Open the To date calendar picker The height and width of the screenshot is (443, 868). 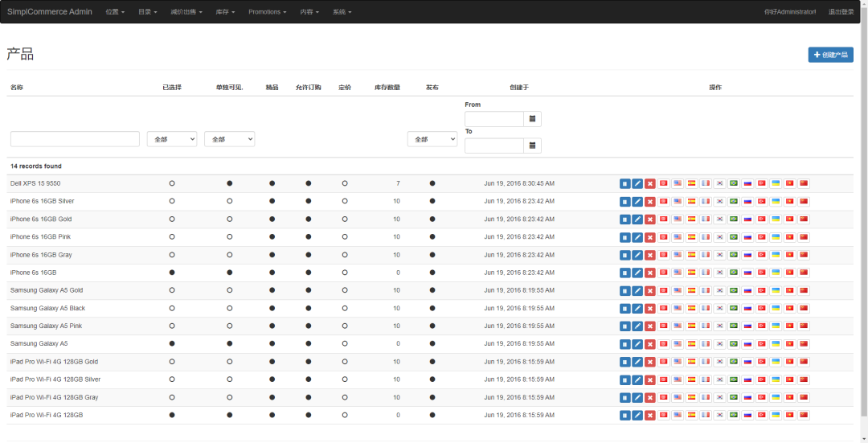click(x=532, y=146)
